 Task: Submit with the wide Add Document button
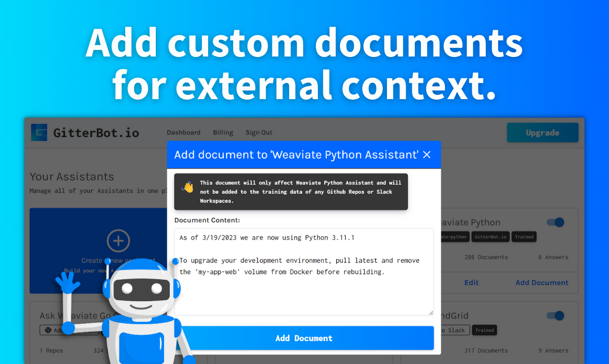304,338
